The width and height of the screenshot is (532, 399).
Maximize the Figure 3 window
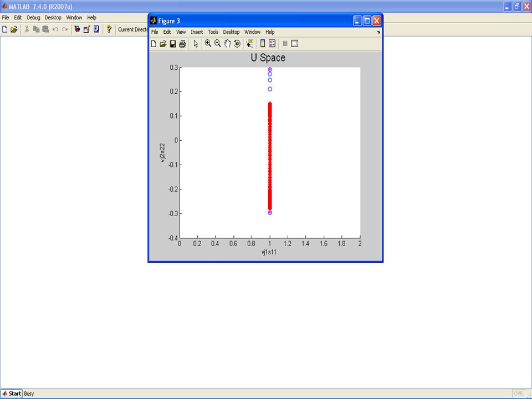tap(367, 21)
